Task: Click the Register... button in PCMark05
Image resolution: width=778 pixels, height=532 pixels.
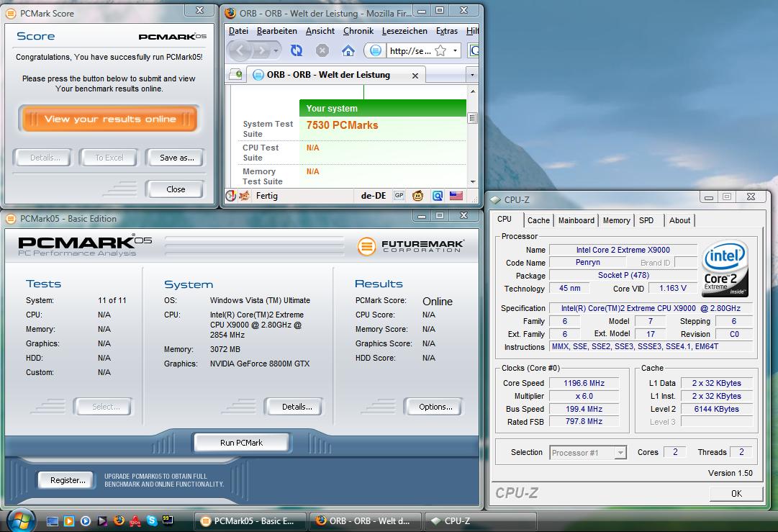Action: tap(67, 480)
